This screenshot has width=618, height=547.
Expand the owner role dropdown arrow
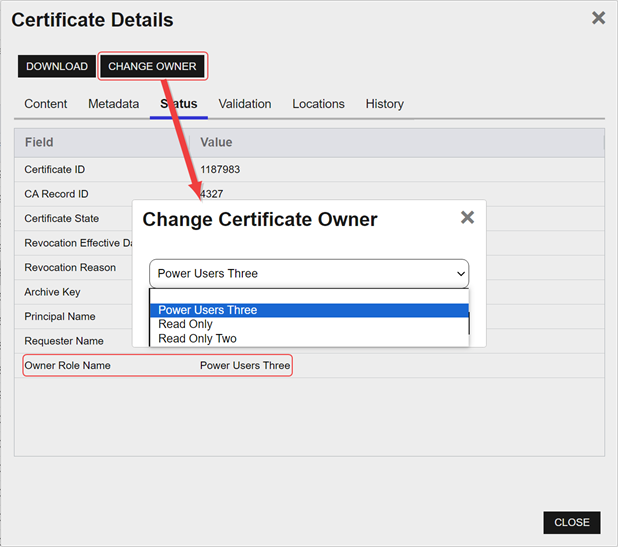click(x=460, y=274)
